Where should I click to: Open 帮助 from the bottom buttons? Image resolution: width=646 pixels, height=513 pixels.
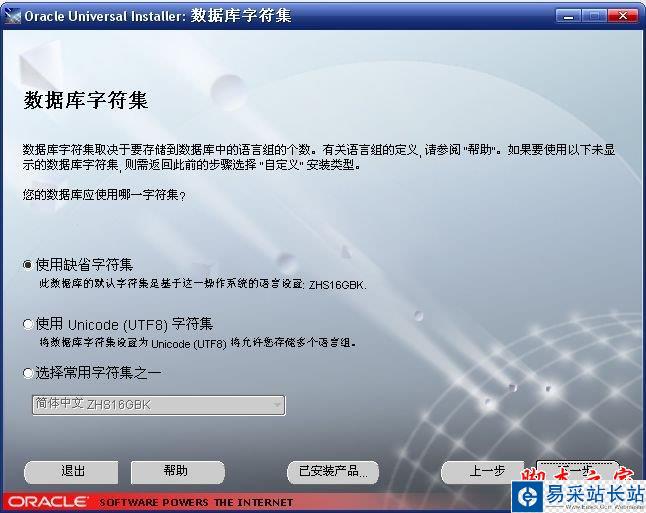pos(178,472)
